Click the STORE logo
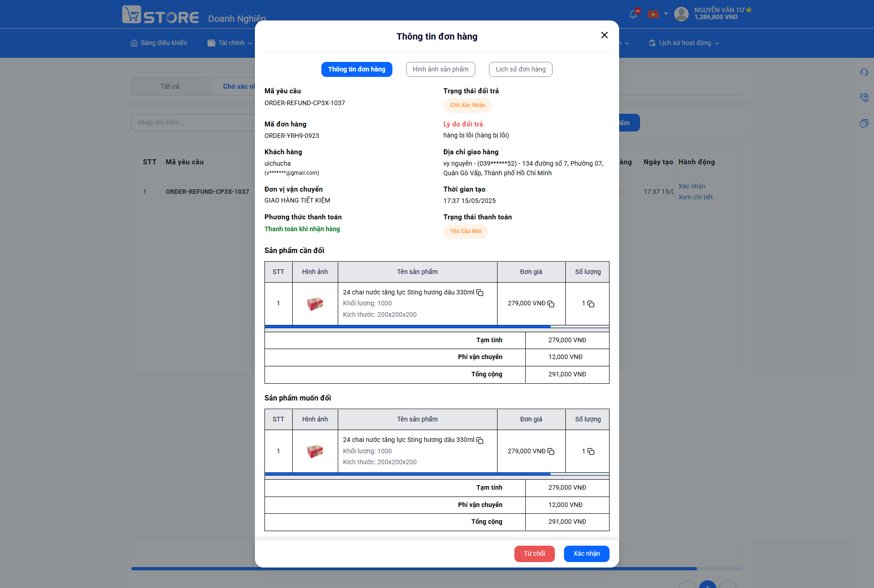874x588 pixels. pos(160,15)
